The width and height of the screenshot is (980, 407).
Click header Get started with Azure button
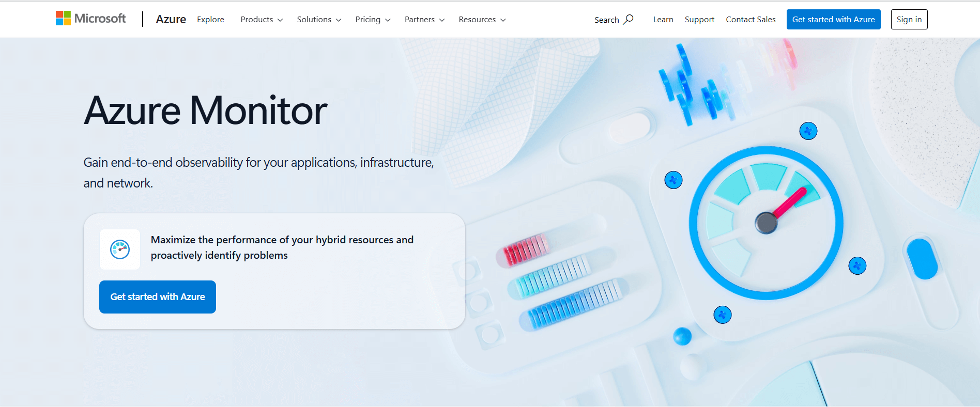(833, 20)
